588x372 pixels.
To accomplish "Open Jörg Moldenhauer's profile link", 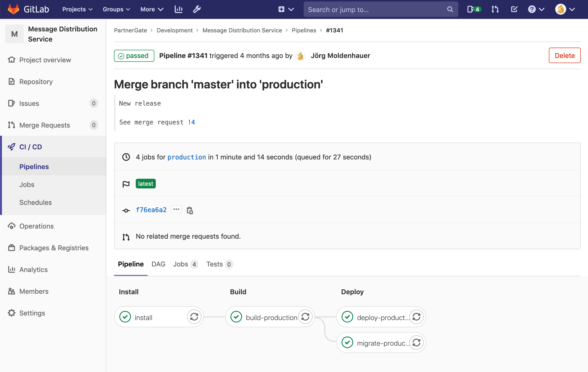I will pos(340,56).
